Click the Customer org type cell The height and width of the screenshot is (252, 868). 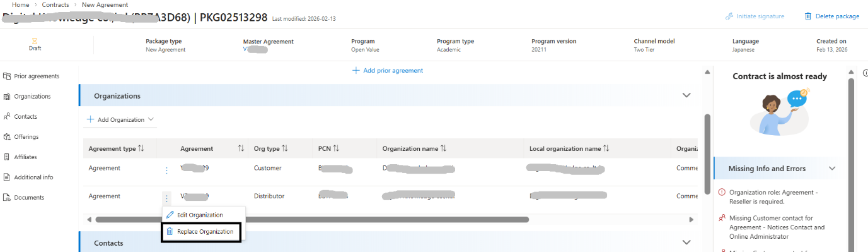point(267,169)
